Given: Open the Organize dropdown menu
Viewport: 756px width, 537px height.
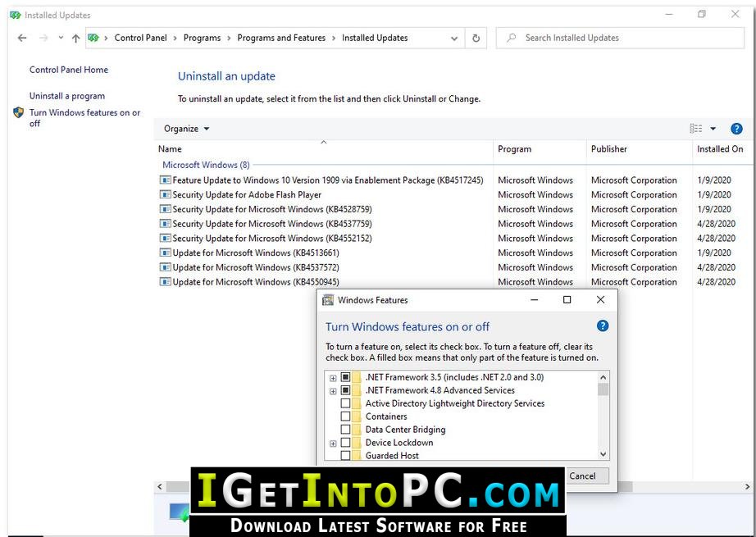Looking at the screenshot, I should point(187,129).
